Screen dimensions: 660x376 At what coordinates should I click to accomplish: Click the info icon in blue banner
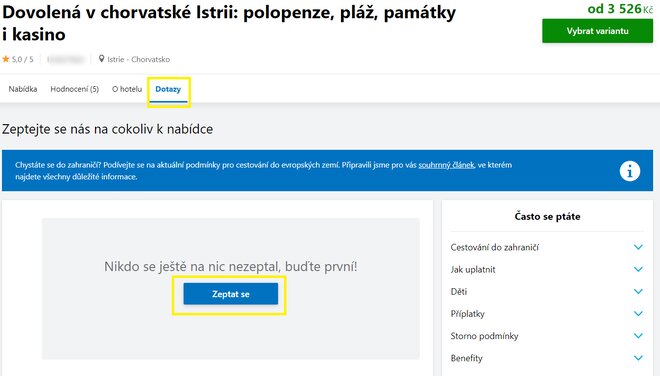629,171
